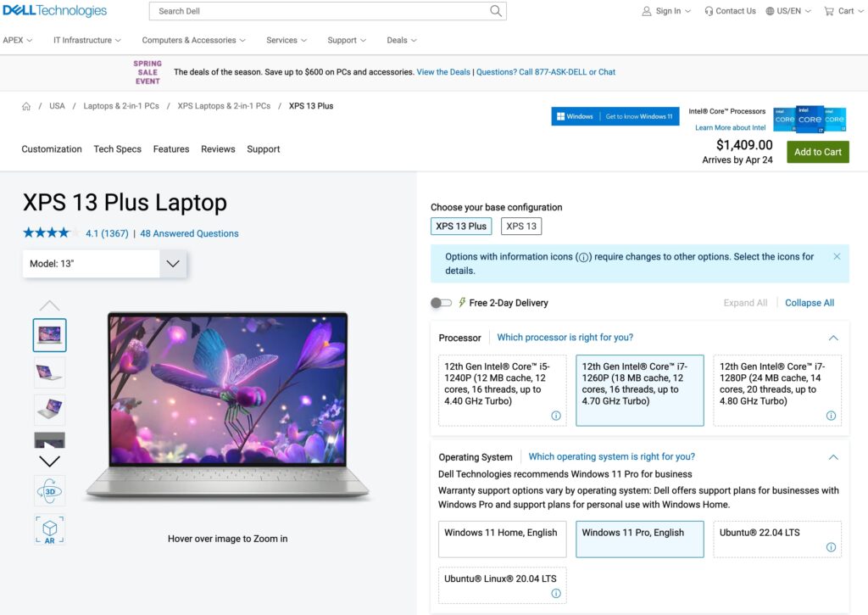
Task: Go to Customization tab
Action: pos(52,149)
